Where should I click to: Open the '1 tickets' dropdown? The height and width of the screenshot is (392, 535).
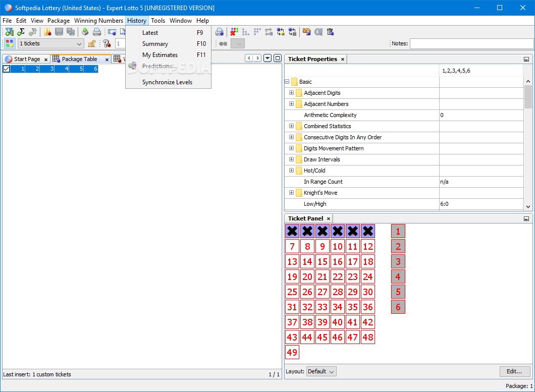[51, 43]
